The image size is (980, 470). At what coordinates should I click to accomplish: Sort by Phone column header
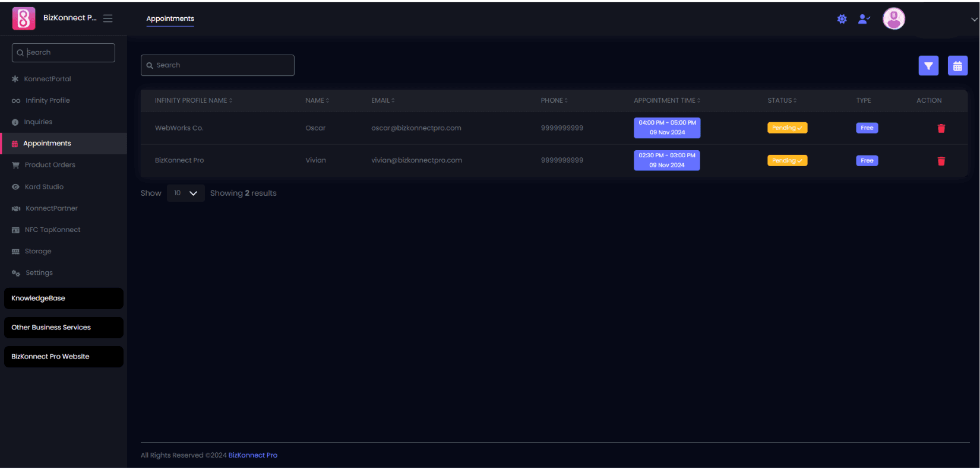(x=554, y=101)
